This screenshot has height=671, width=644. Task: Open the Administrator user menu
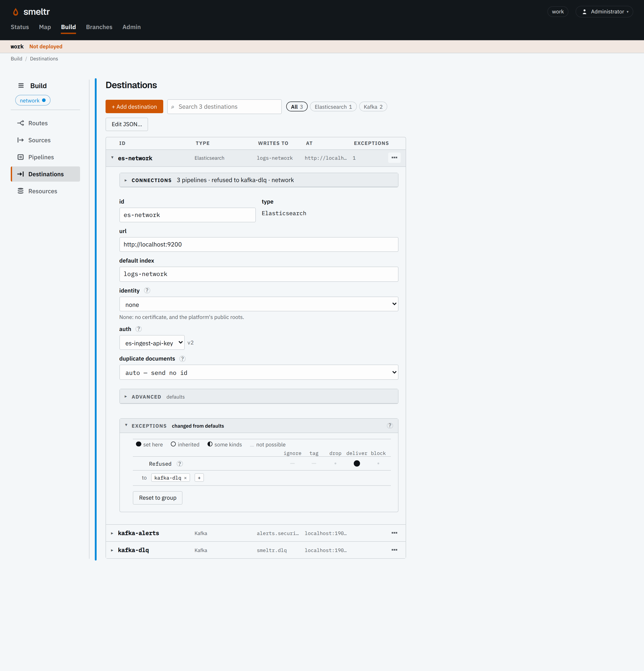tap(604, 12)
